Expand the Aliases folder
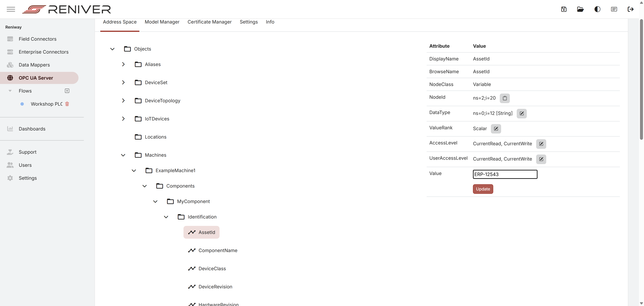Screen dimensions: 644x306 point(123,64)
